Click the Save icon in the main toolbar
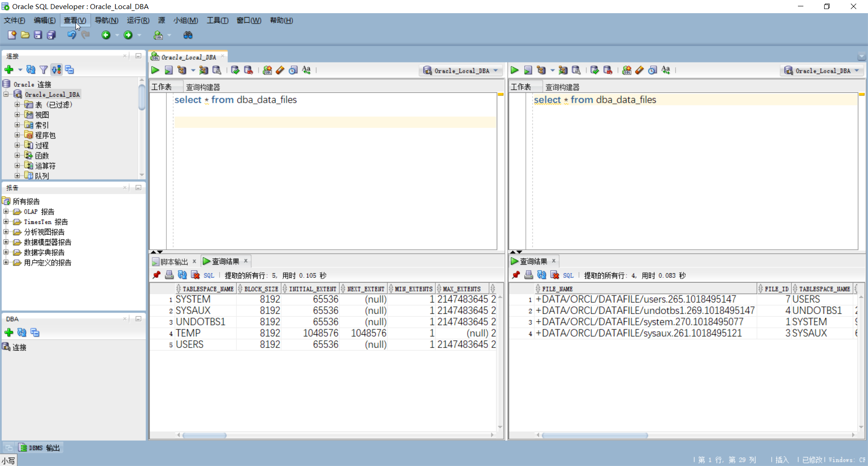 point(38,35)
